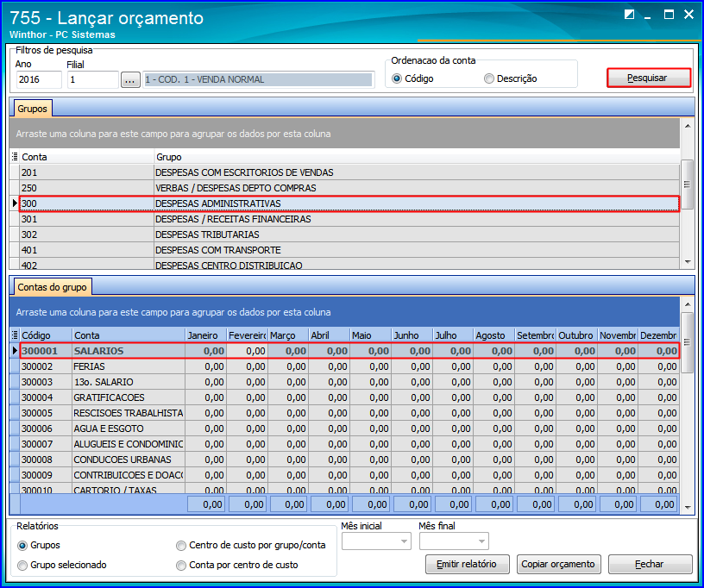This screenshot has height=588, width=704.
Task: Edit the Ano field showing 2016
Action: 39,80
